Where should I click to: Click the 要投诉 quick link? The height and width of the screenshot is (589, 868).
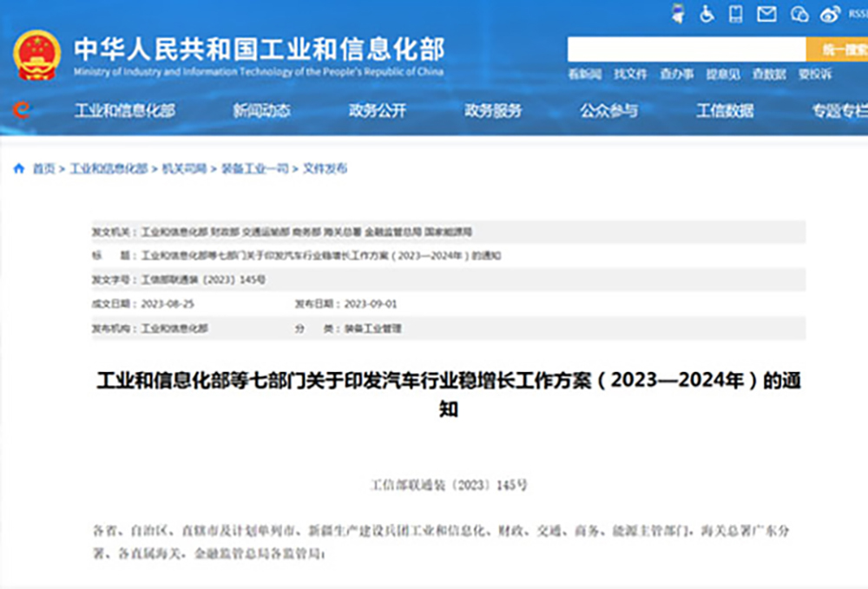coord(815,74)
